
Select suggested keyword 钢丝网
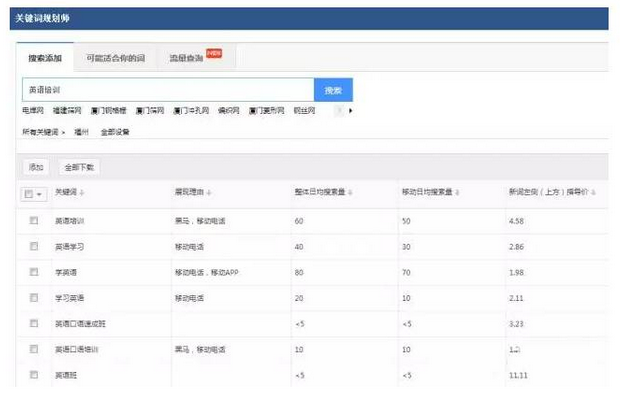pos(304,111)
